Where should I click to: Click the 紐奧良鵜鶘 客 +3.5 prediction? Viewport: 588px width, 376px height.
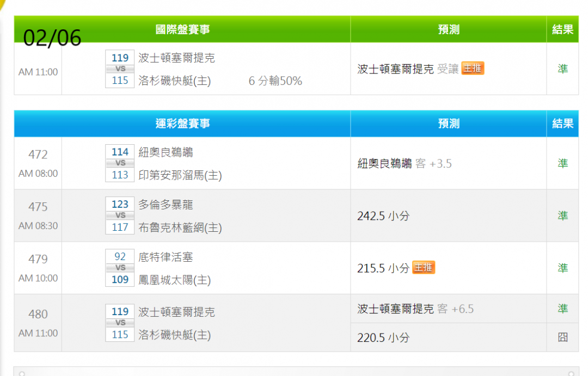click(404, 163)
